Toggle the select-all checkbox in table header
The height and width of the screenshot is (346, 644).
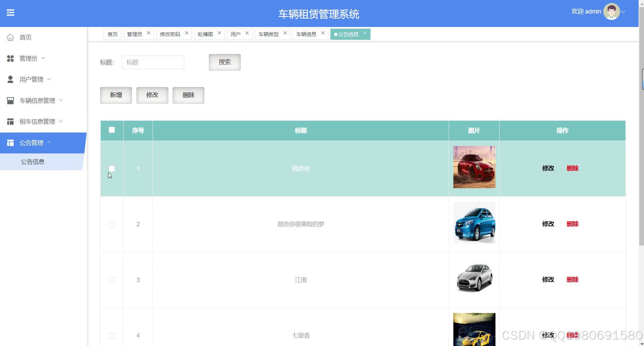pyautogui.click(x=111, y=130)
